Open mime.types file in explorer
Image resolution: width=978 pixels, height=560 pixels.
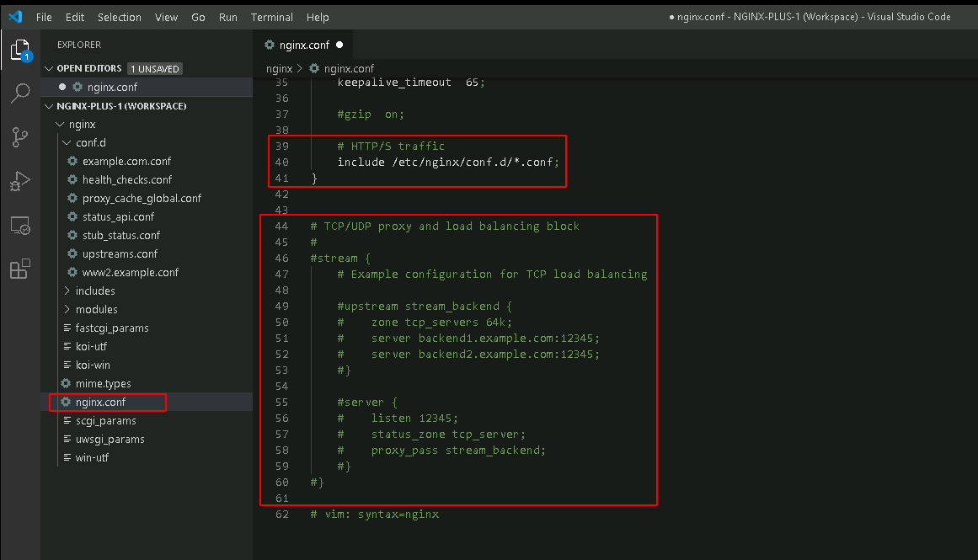point(103,383)
